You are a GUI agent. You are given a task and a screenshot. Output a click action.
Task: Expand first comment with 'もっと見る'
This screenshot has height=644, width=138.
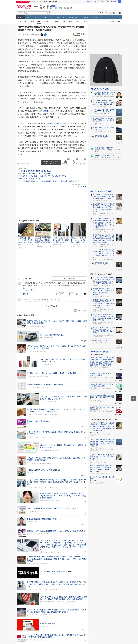point(28,290)
